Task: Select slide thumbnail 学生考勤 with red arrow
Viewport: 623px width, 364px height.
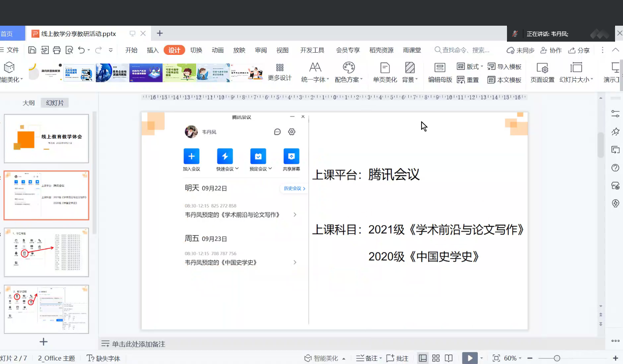Action: pyautogui.click(x=46, y=252)
